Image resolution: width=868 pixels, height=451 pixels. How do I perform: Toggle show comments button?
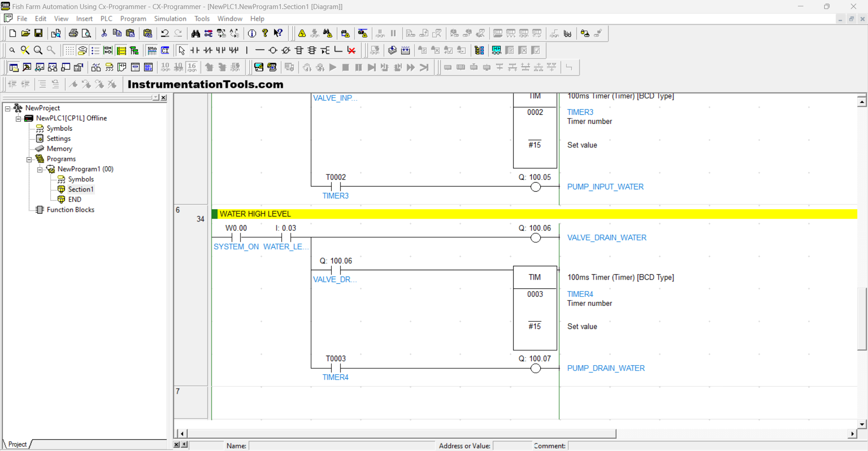tap(82, 50)
